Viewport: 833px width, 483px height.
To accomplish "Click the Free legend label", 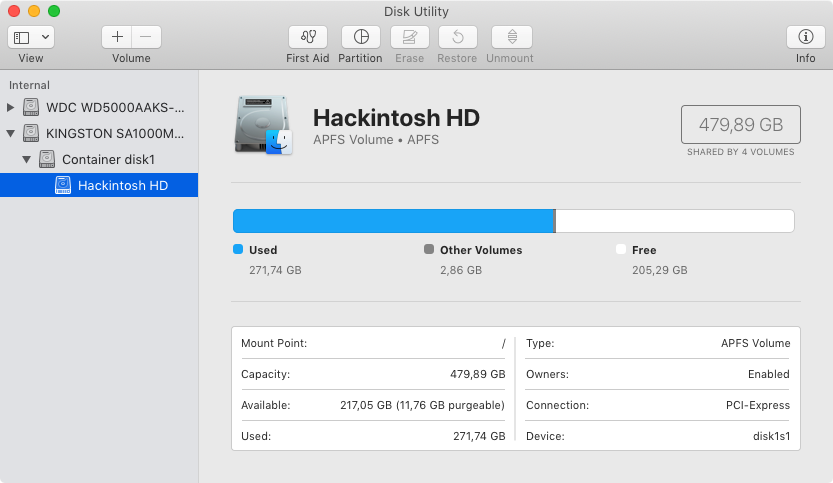I will [x=644, y=250].
